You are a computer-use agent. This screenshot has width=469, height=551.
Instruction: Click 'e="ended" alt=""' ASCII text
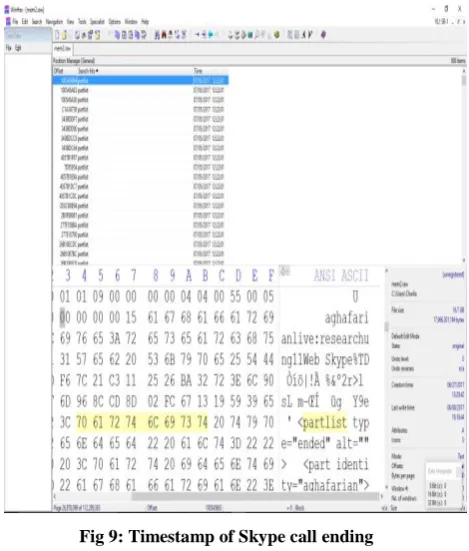pos(325,443)
